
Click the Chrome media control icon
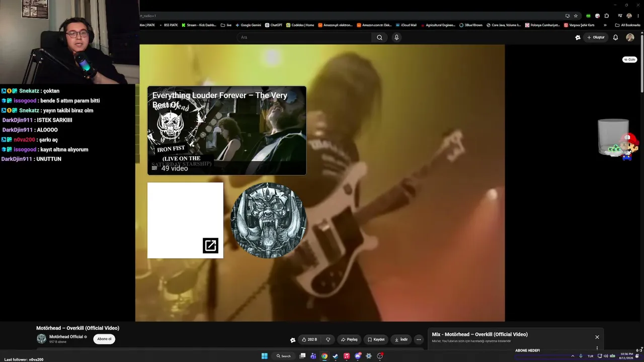click(620, 16)
